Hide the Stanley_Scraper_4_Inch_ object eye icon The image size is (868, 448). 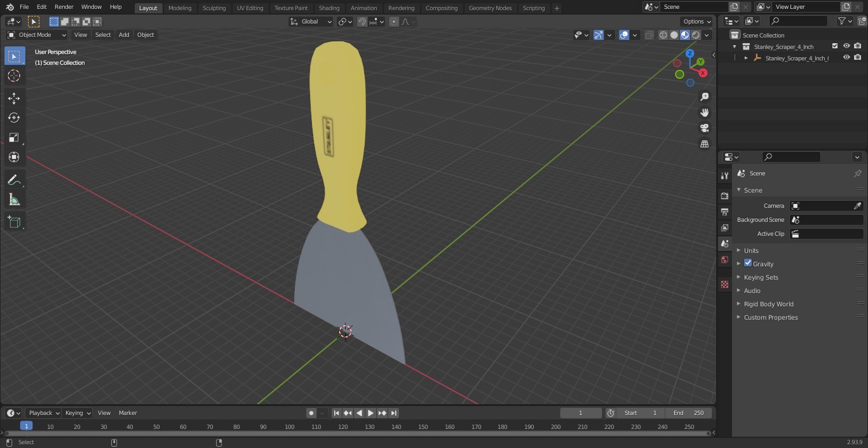tap(846, 58)
